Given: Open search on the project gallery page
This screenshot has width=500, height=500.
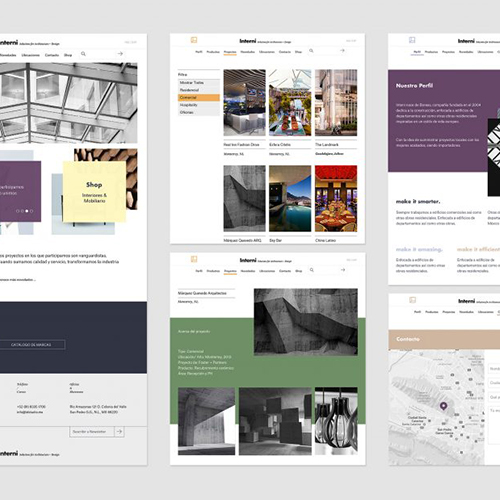Looking at the screenshot, I should (x=311, y=51).
